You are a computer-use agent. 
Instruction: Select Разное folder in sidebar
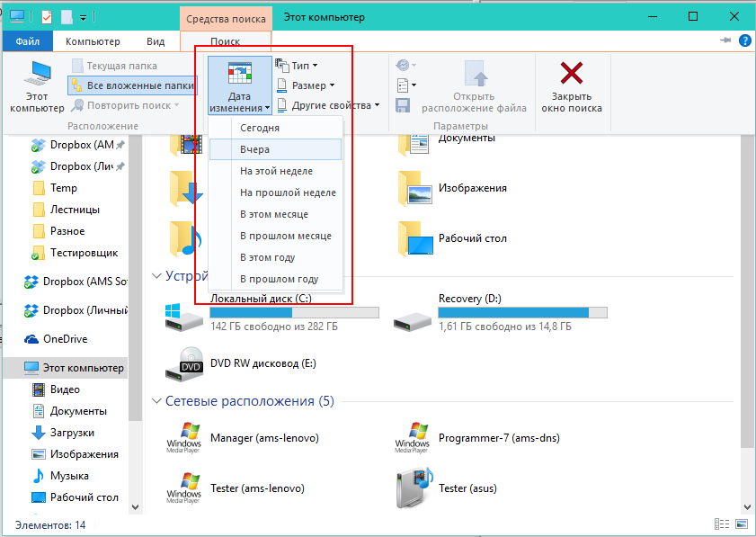(58, 231)
